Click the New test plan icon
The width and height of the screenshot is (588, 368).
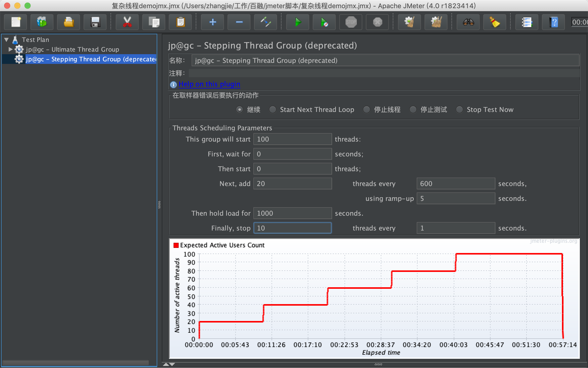tap(16, 22)
